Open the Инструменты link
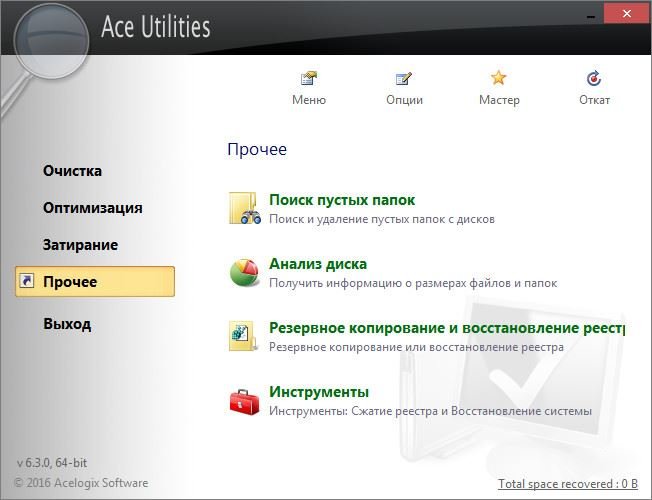 (319, 392)
